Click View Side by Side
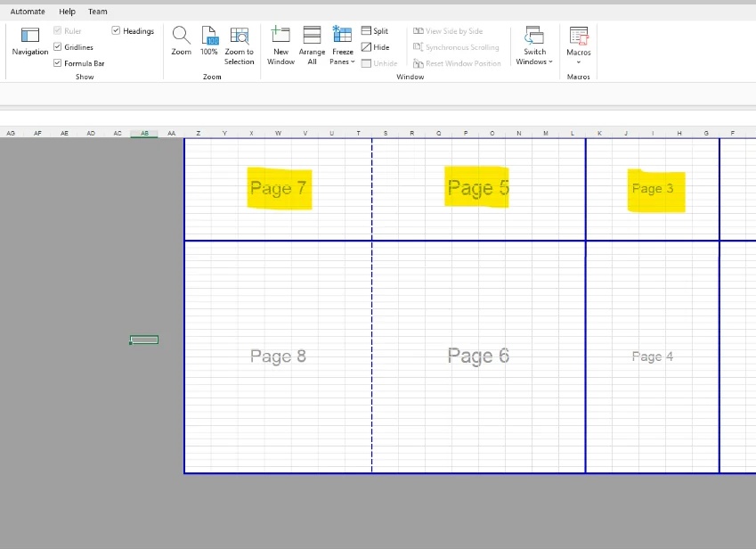 pos(448,31)
